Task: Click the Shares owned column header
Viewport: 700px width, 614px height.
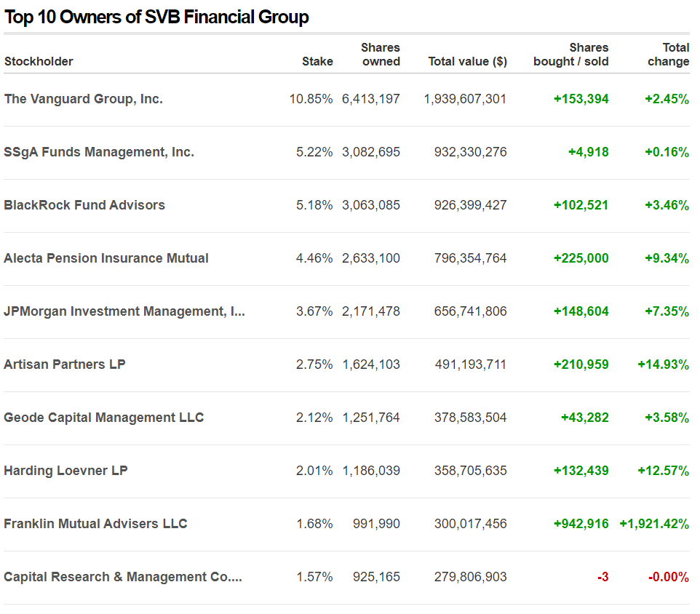Action: 381,55
